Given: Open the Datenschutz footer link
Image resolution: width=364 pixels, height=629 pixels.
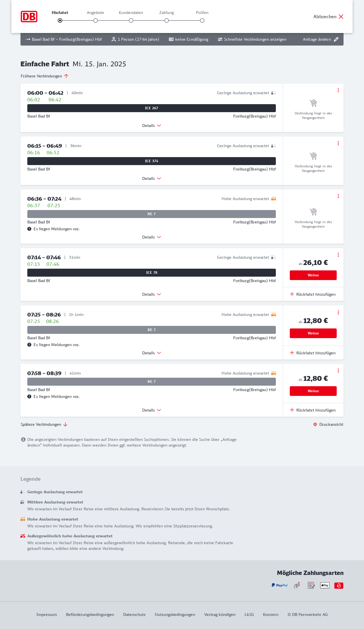Looking at the screenshot, I should click(x=134, y=614).
